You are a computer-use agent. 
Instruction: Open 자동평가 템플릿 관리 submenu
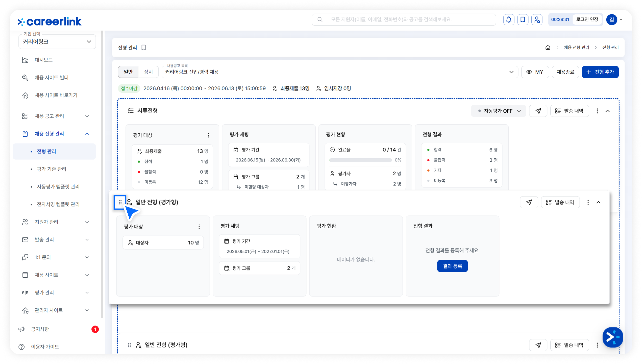click(58, 187)
